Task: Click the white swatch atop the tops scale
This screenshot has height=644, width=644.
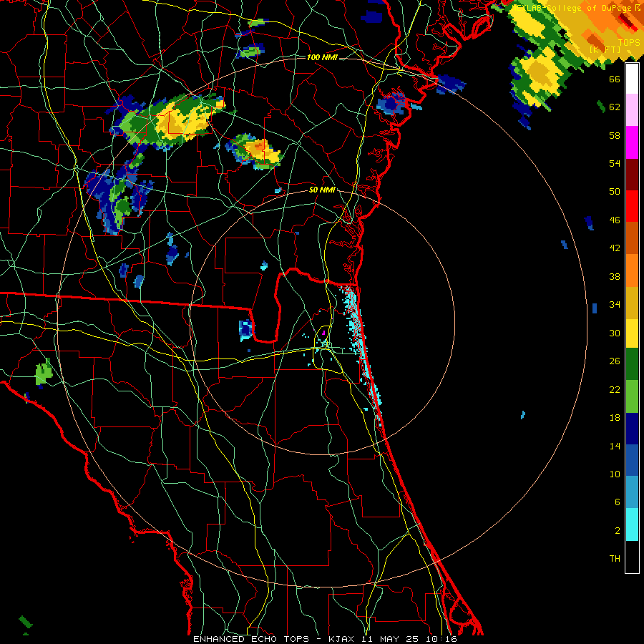Action: click(632, 79)
